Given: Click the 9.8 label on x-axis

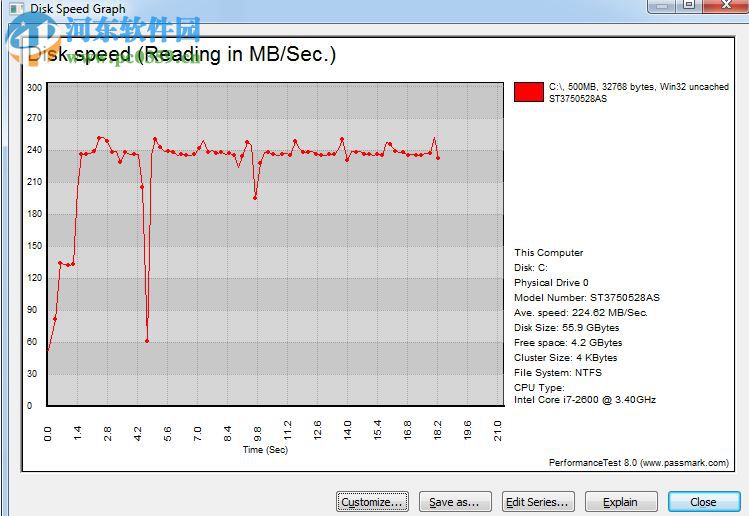Looking at the screenshot, I should click(x=257, y=433).
